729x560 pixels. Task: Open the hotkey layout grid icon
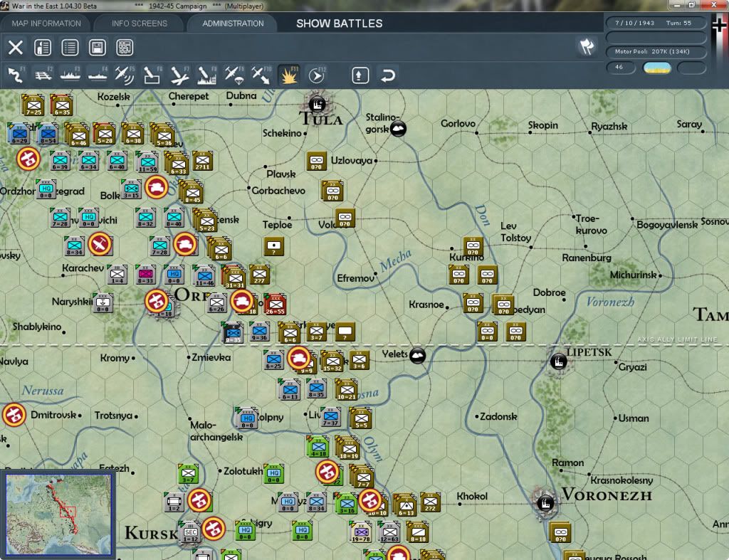pyautogui.click(x=125, y=48)
